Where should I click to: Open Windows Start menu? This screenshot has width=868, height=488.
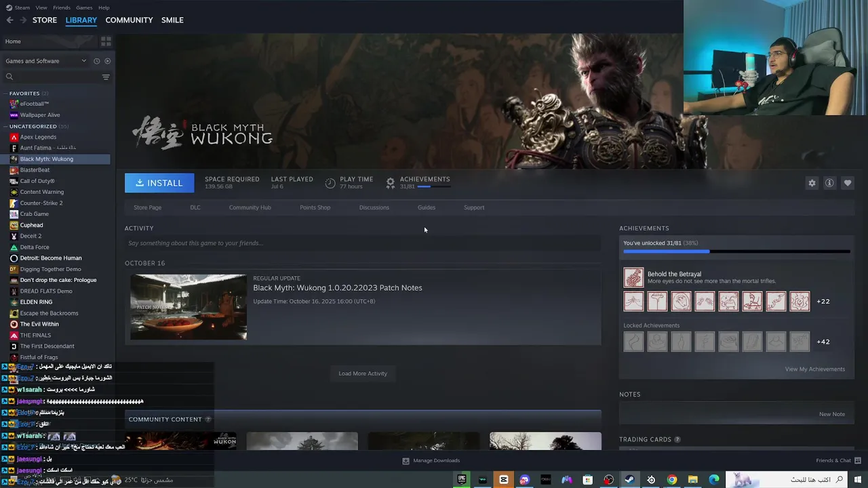[858, 479]
